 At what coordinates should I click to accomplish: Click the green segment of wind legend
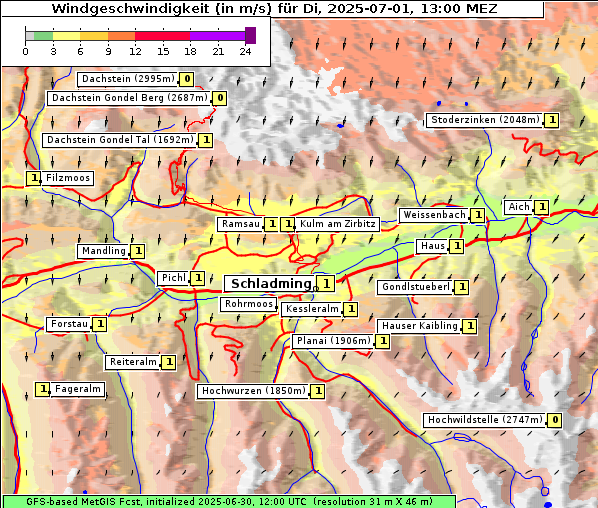pos(43,36)
